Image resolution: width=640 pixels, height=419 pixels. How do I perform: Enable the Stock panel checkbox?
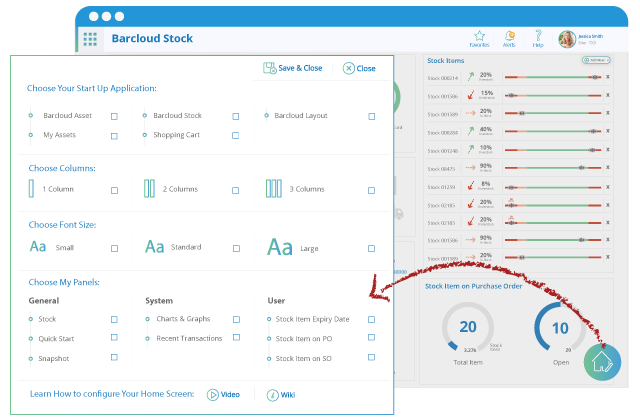coord(114,319)
